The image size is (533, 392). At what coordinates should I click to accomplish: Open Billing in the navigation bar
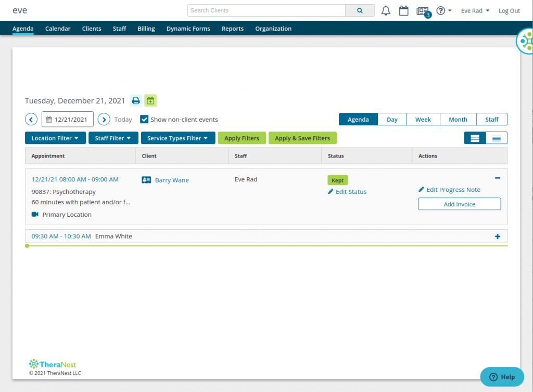146,29
